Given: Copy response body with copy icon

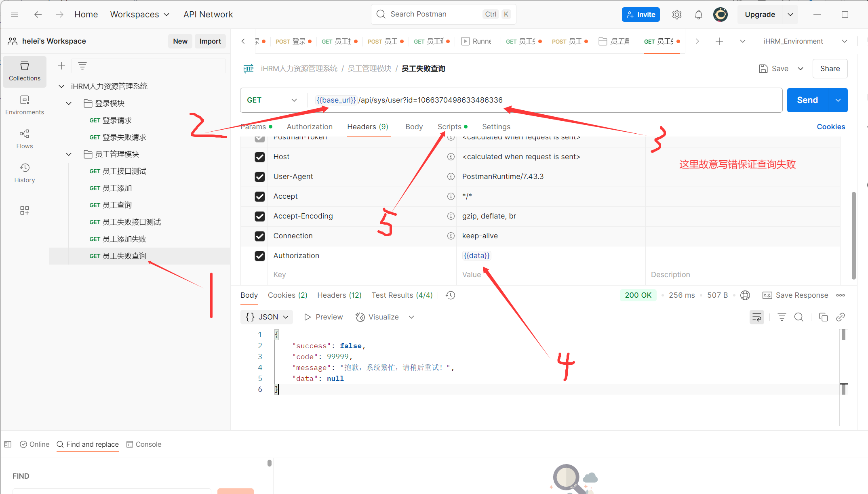Looking at the screenshot, I should (823, 317).
